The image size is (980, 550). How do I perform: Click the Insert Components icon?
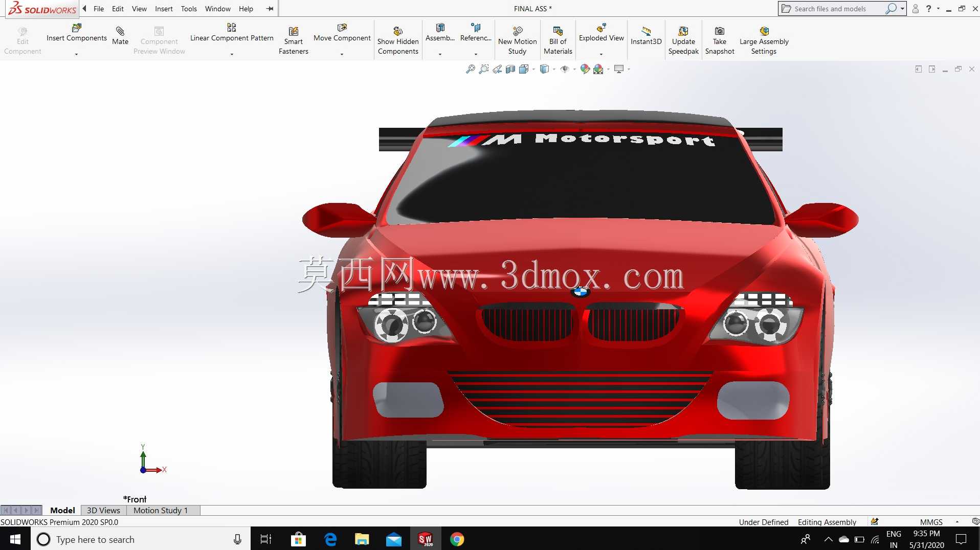pos(77,28)
